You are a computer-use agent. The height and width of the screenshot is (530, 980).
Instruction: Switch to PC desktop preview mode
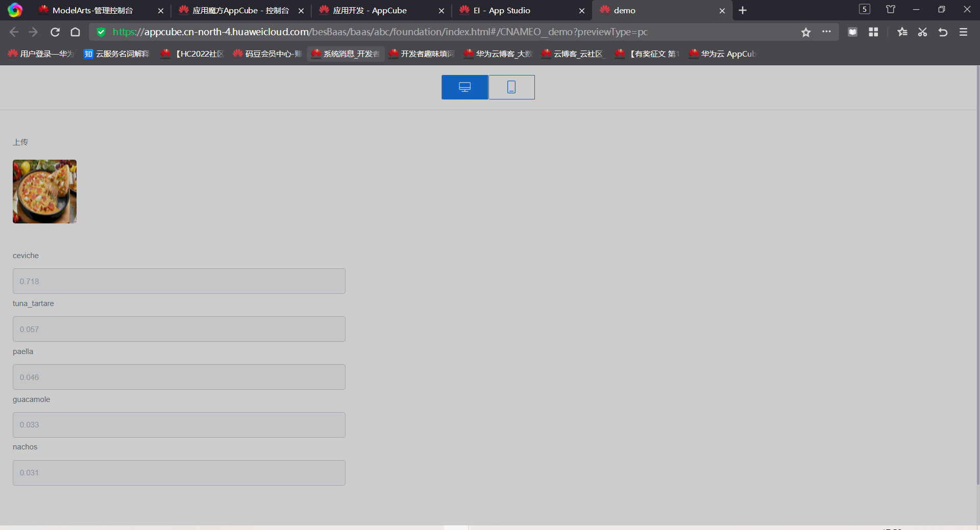pos(464,87)
